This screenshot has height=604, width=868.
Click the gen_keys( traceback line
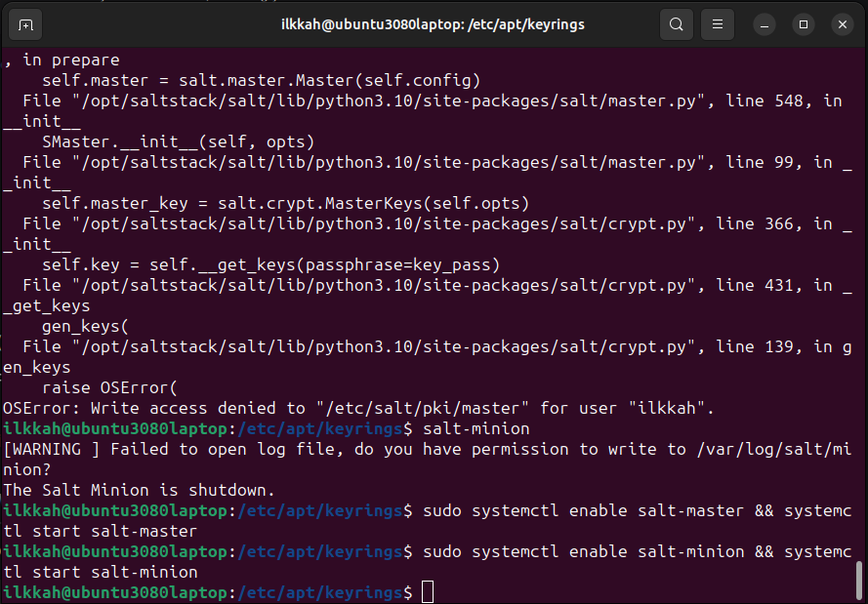(x=85, y=326)
